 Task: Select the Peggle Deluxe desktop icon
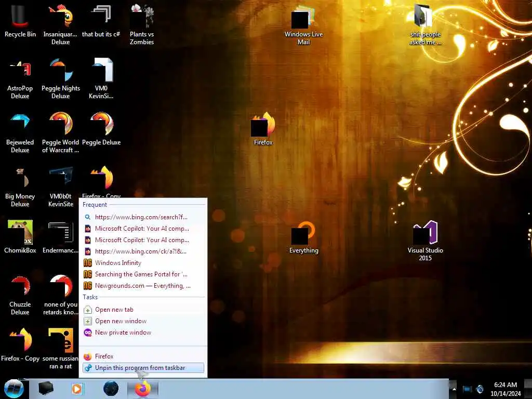click(101, 129)
